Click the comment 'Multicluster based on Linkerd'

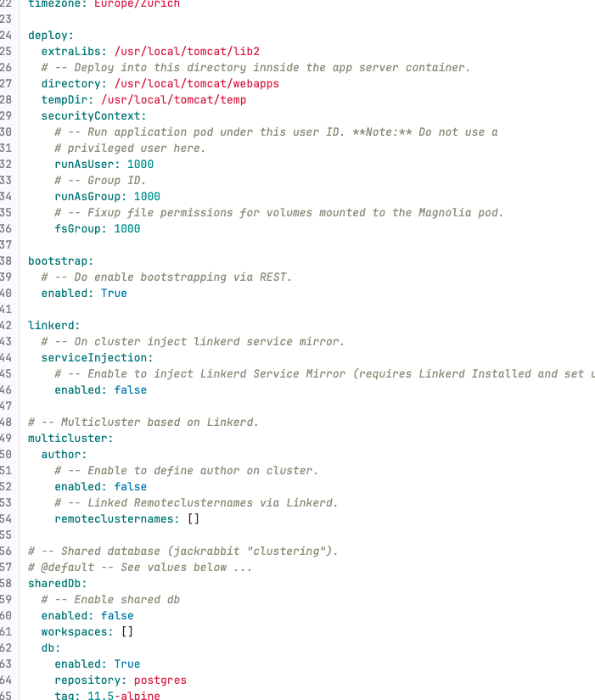[x=149, y=423]
